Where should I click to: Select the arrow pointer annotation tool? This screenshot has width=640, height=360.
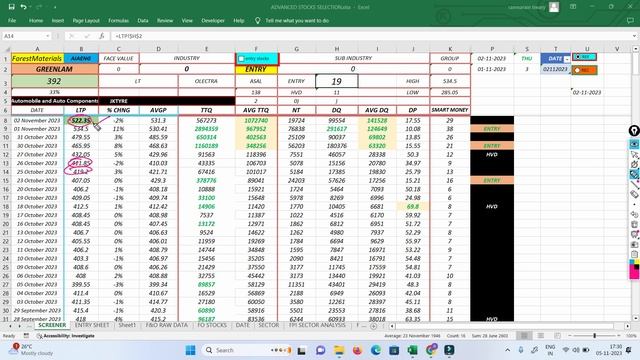tap(634, 154)
